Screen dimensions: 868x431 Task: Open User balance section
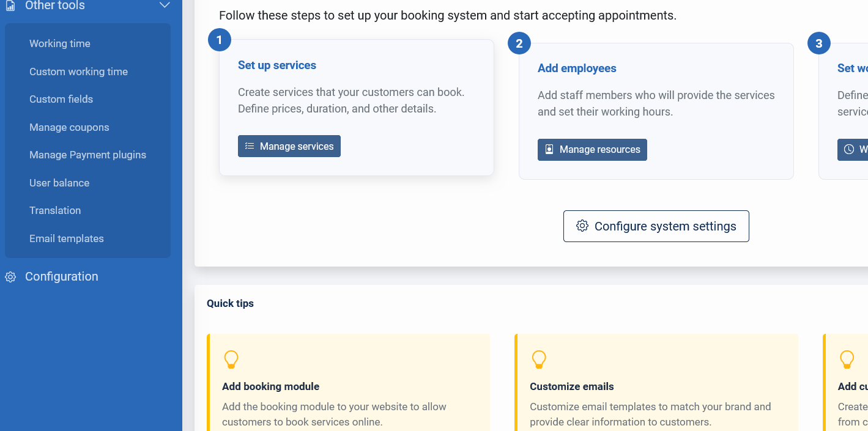tap(59, 183)
